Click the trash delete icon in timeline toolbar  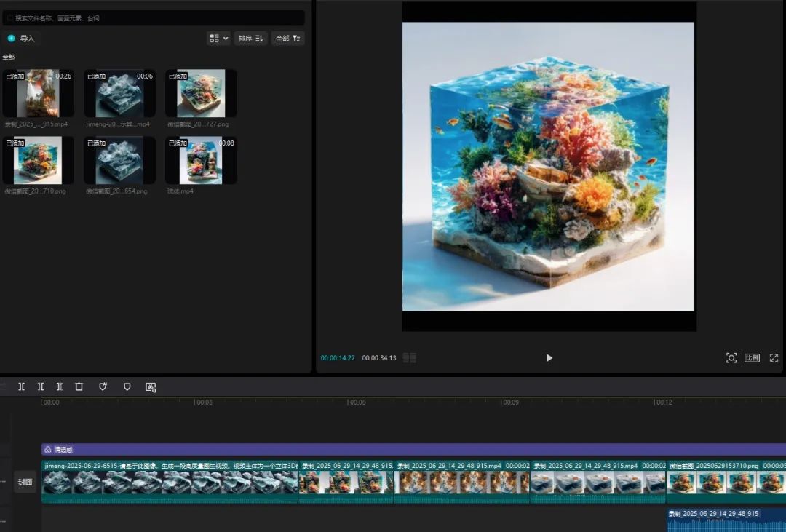[79, 387]
